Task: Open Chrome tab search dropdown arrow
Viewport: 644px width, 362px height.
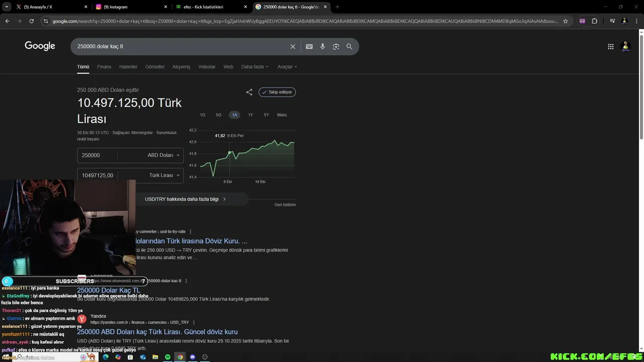Action: [x=7, y=7]
